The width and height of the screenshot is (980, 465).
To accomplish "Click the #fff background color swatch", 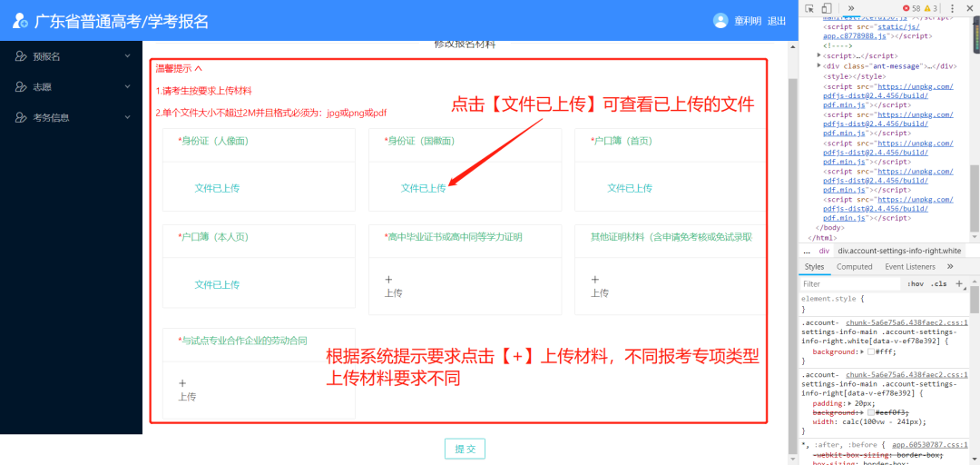I will pos(871,351).
